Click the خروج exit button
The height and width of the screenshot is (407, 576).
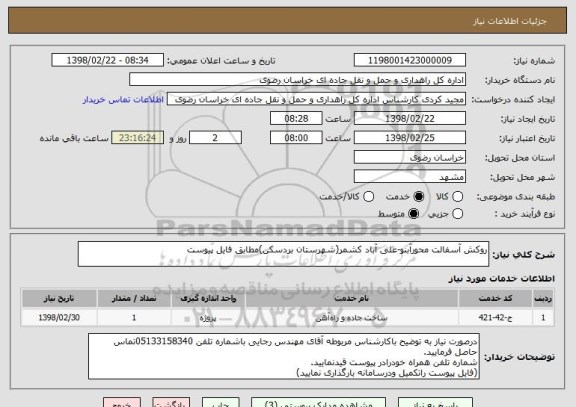[x=122, y=402]
